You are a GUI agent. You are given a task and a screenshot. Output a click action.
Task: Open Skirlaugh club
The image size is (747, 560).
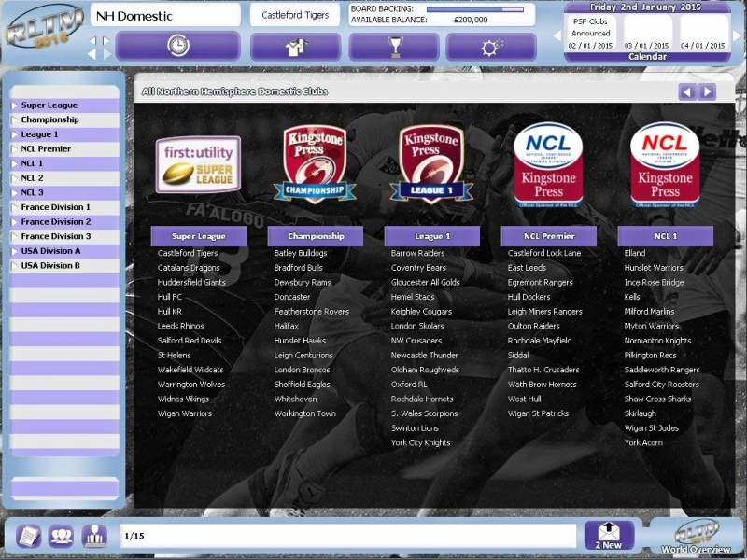641,413
